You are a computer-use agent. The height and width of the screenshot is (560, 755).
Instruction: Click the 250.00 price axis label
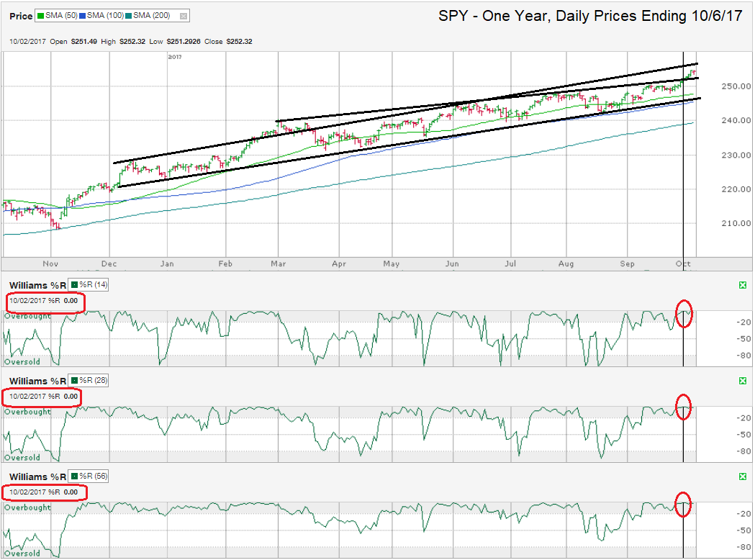click(x=736, y=86)
